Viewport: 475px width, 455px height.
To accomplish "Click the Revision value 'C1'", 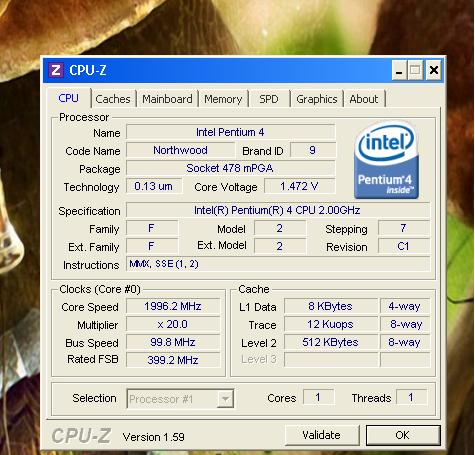I will (x=404, y=246).
